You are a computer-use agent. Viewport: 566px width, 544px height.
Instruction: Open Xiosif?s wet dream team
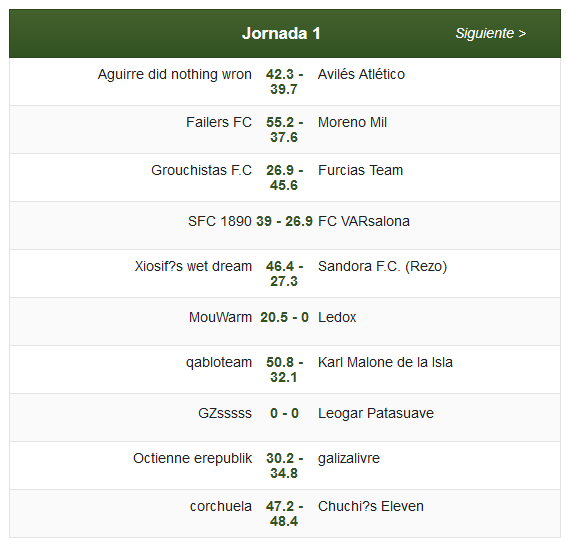[x=193, y=266]
